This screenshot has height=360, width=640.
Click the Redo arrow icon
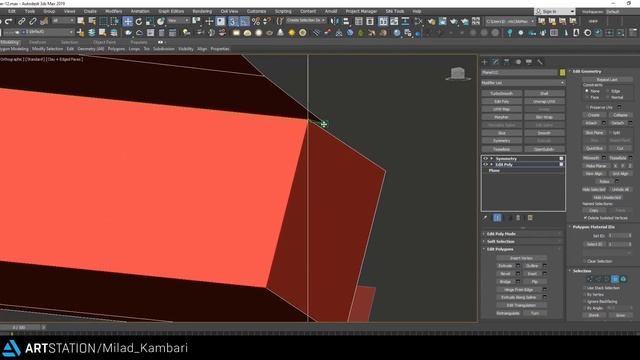point(9,21)
